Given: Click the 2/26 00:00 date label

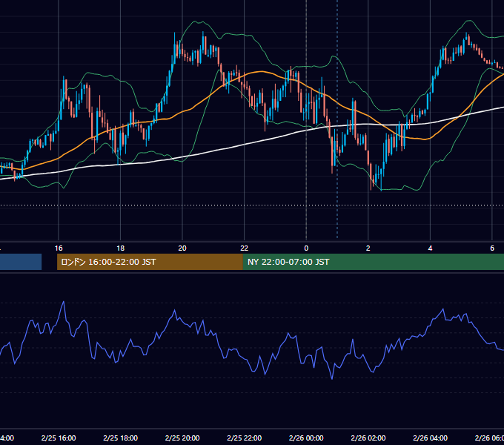Looking at the screenshot, I should [x=306, y=438].
